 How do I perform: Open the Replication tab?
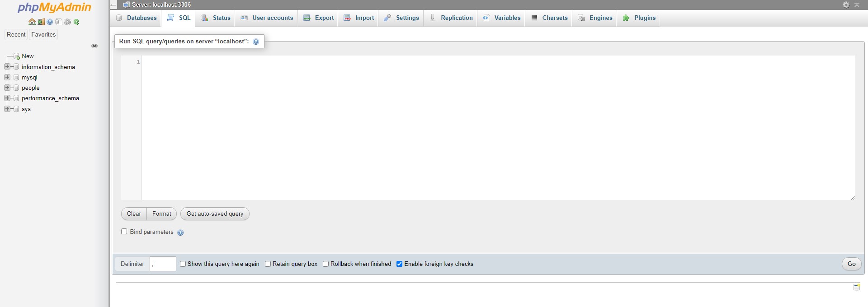pyautogui.click(x=451, y=18)
